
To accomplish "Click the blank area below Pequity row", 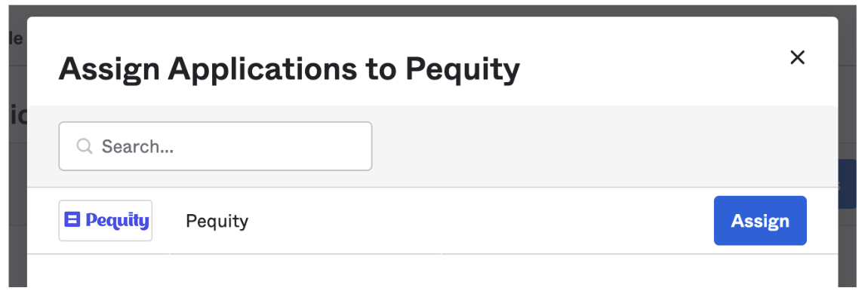I will 432,271.
